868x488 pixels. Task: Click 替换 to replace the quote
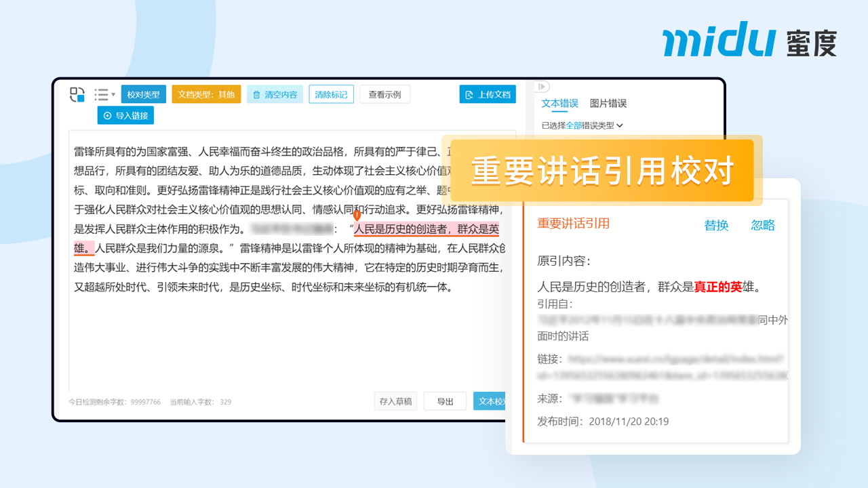(x=716, y=226)
